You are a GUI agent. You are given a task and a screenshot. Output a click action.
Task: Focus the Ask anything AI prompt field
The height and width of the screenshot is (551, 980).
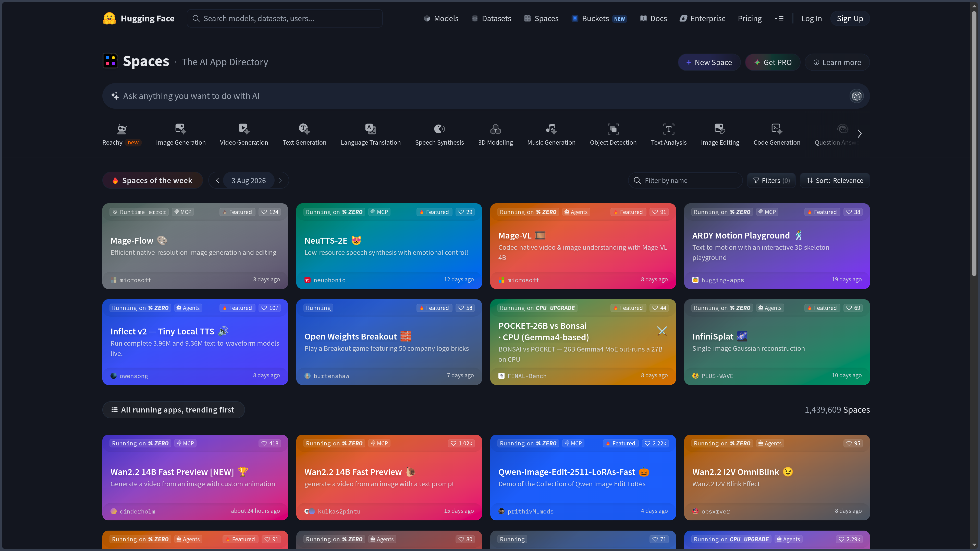pos(486,96)
